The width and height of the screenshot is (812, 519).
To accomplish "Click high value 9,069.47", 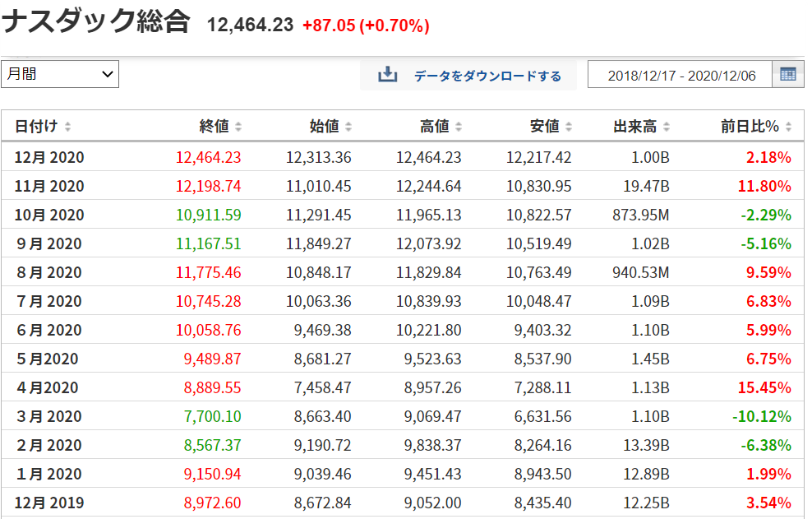I will tap(433, 416).
